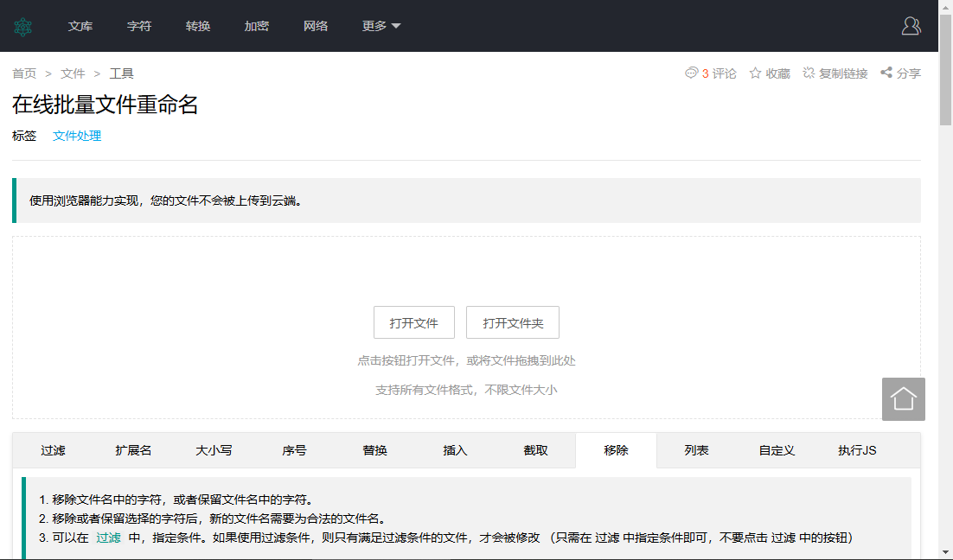The height and width of the screenshot is (560, 953).
Task: Switch to the 替换 tab
Action: pos(374,450)
